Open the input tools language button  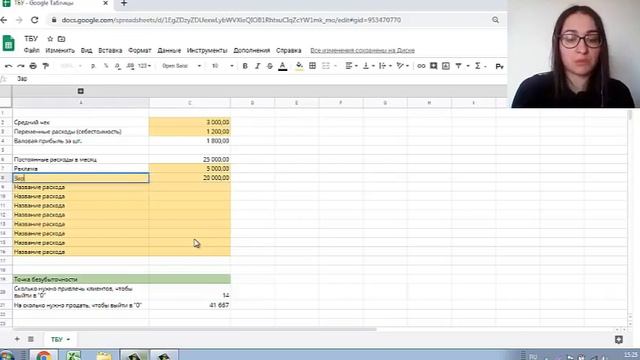(499, 66)
